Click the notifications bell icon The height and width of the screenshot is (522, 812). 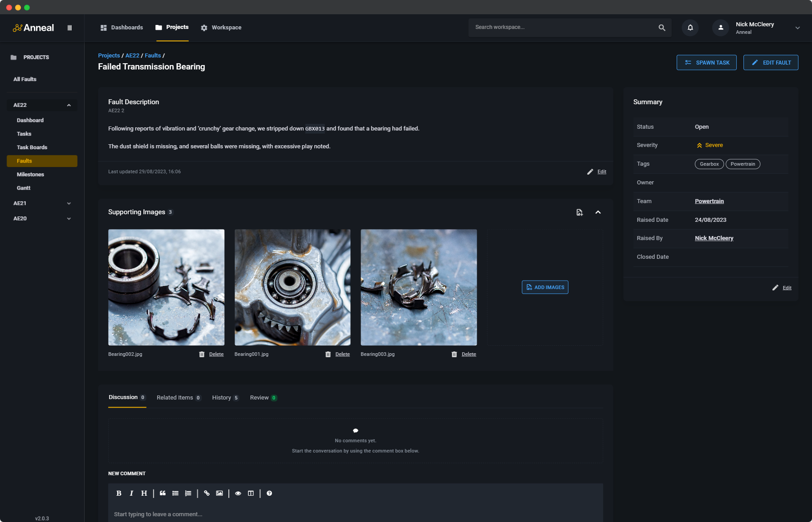690,28
